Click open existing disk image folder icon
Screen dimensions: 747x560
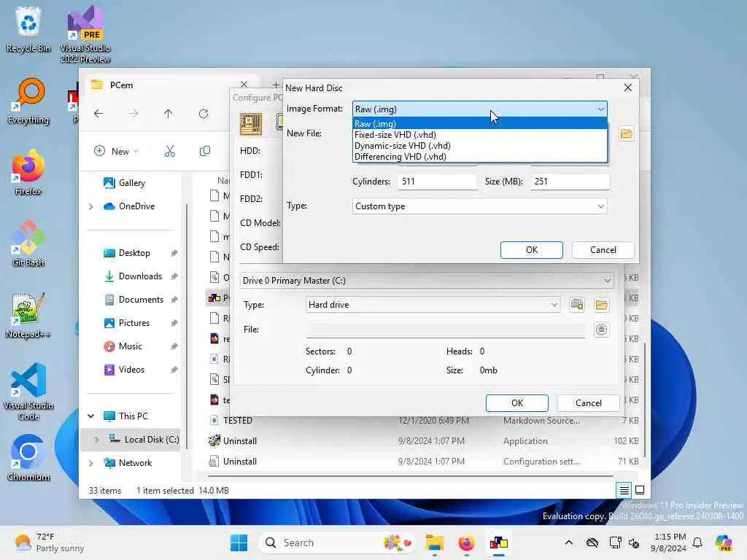click(x=602, y=305)
